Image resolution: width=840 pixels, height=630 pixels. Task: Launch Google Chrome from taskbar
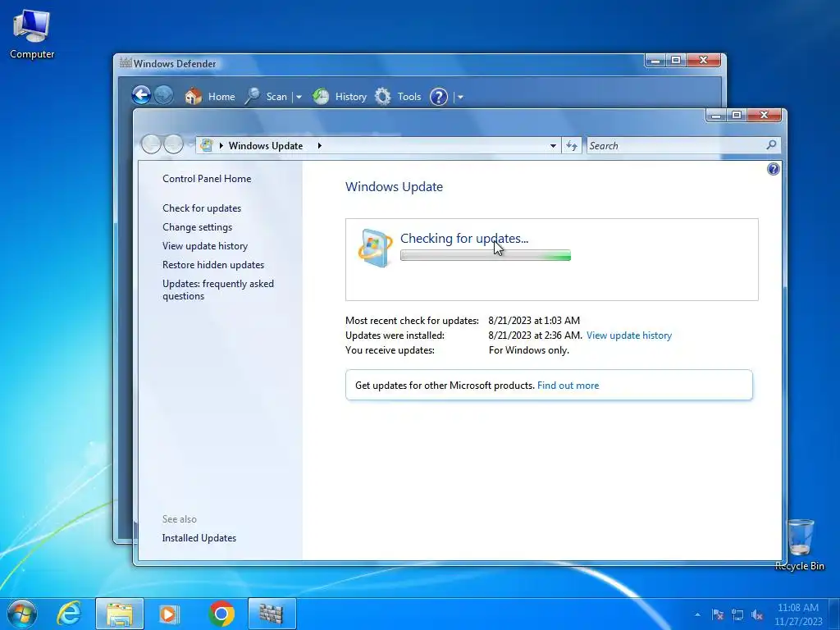(x=221, y=614)
